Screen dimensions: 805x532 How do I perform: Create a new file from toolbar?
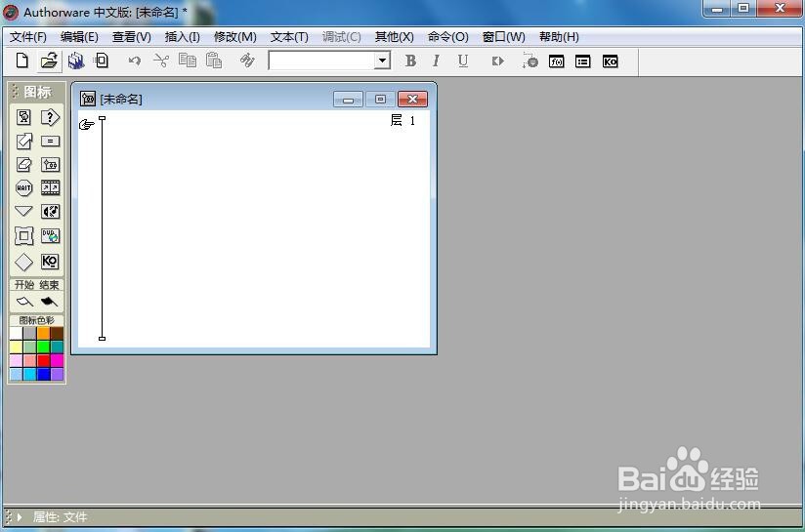(x=21, y=61)
